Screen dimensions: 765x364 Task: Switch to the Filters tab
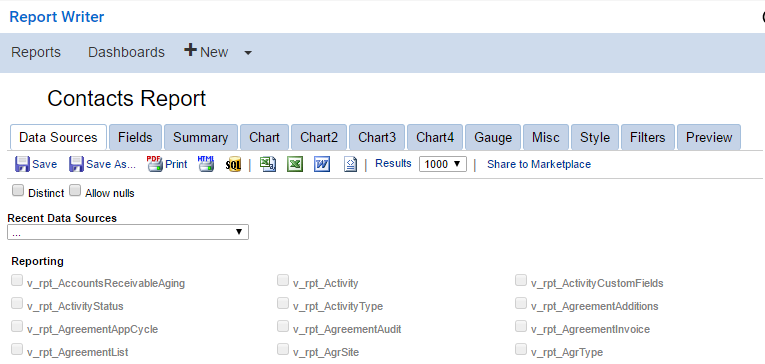tap(647, 137)
